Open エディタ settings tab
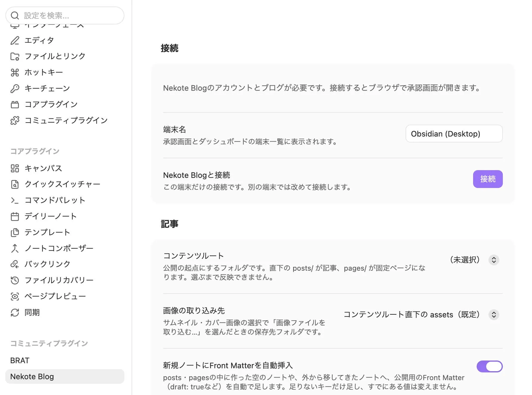This screenshot has height=395, width=532. click(x=65, y=40)
